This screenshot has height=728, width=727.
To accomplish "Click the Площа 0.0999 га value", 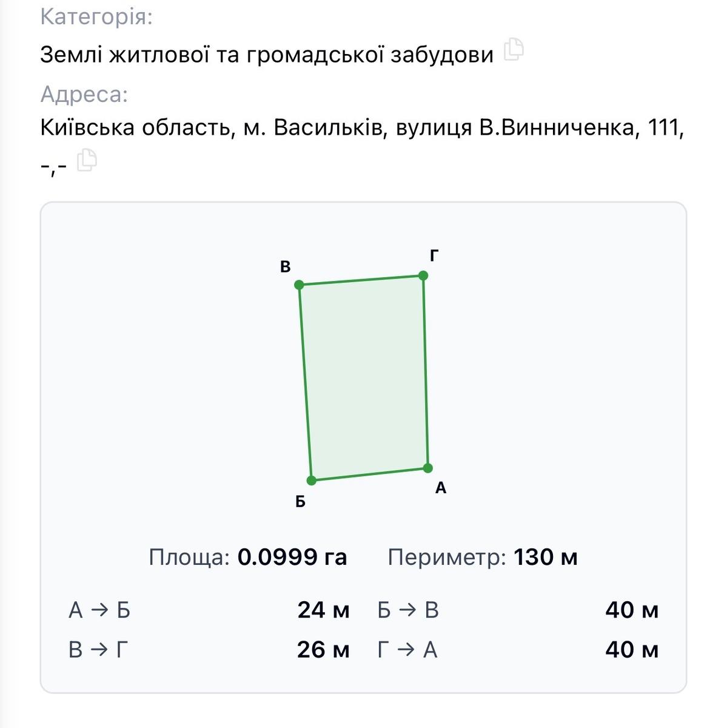I will click(292, 557).
